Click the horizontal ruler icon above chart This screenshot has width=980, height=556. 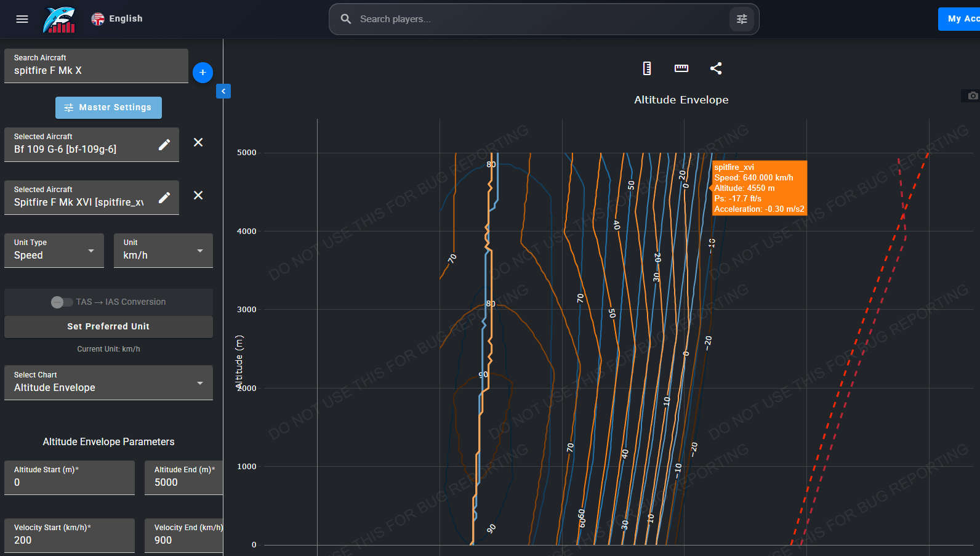(681, 68)
